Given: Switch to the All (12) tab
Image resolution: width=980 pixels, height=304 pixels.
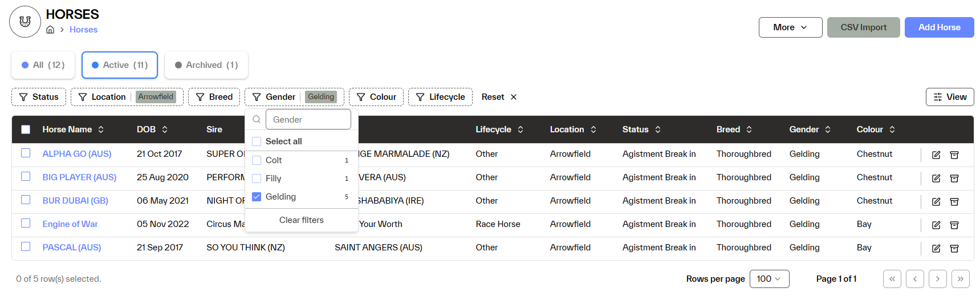Looking at the screenshot, I should pyautogui.click(x=43, y=65).
